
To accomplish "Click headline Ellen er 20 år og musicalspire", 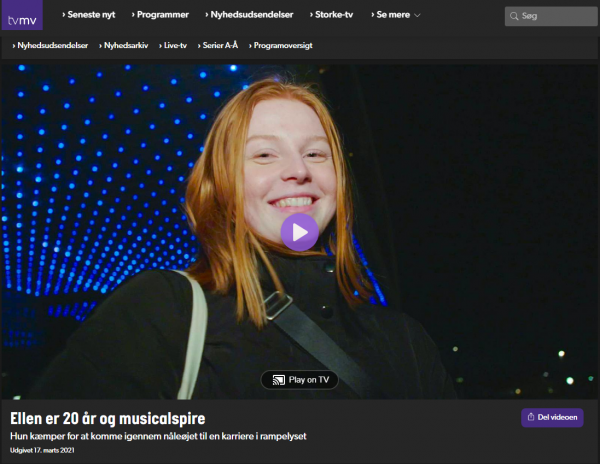I will [108, 418].
